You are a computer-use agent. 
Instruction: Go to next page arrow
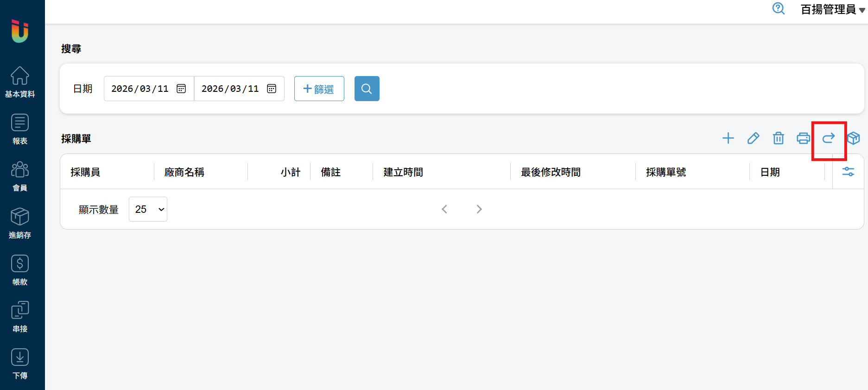tap(479, 209)
